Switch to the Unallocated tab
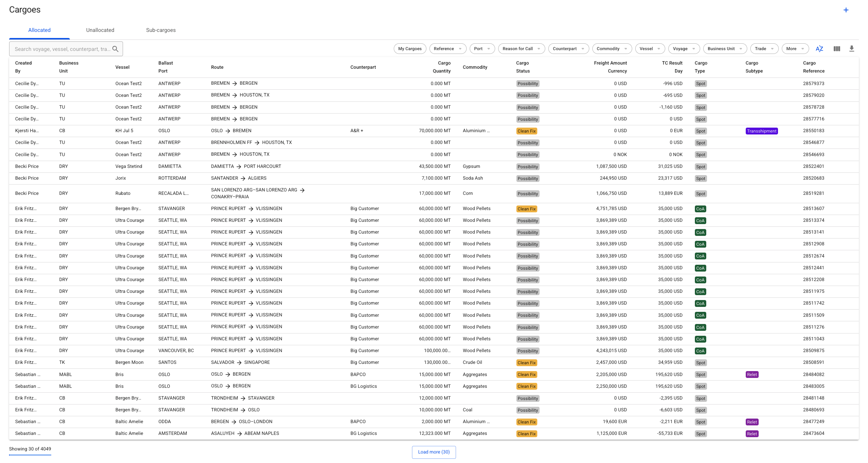 (100, 30)
